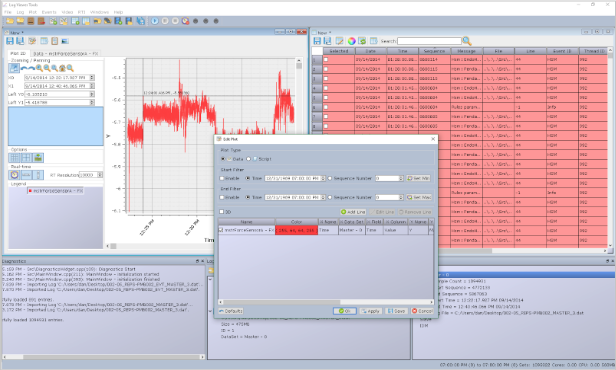Image resolution: width=616 pixels, height=370 pixels.
Task: Click the End Filter sequence number spinner
Action: point(401,197)
